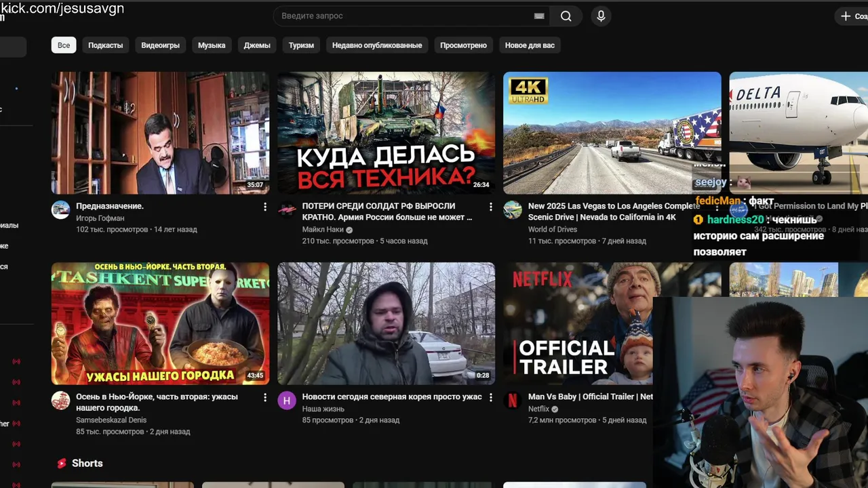Viewport: 868px width, 488px height.
Task: Open the 'Предназначение.' video thumbnail
Action: [x=160, y=133]
